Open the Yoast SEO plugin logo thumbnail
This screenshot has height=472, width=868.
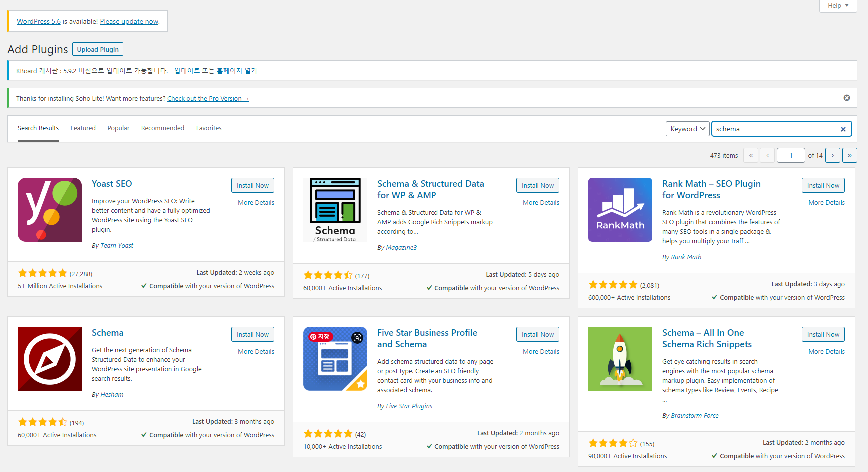[50, 210]
